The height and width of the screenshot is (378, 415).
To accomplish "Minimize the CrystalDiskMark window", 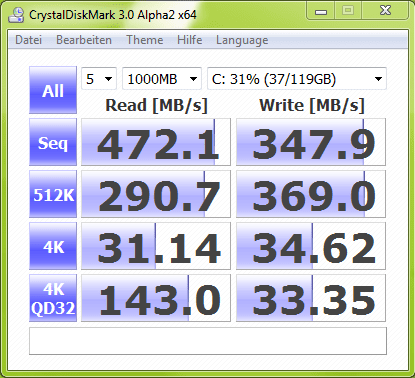I will (321, 11).
